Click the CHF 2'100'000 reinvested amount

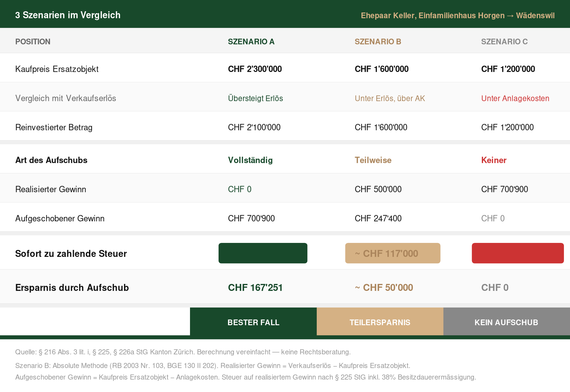point(254,127)
